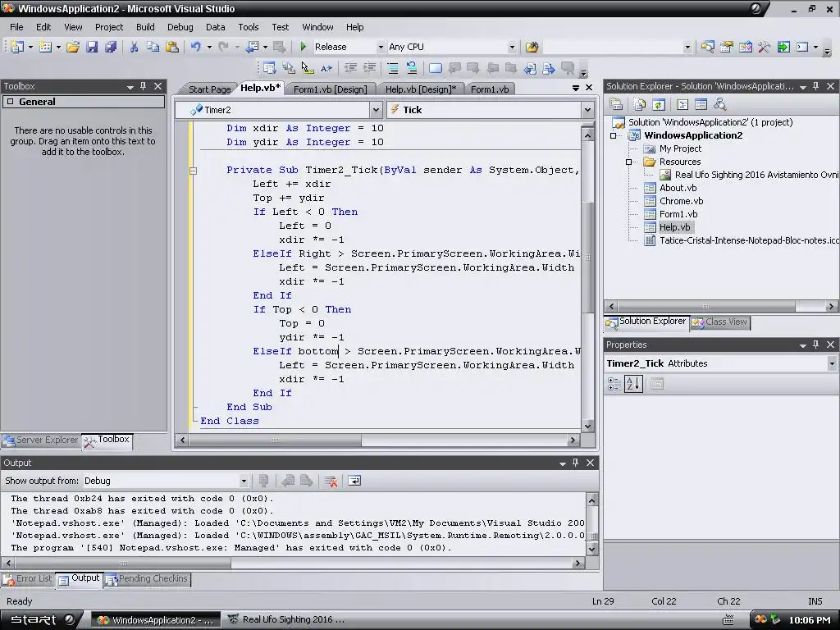The width and height of the screenshot is (840, 630).
Task: Click the toggle bookmark icon
Action: [x=436, y=68]
